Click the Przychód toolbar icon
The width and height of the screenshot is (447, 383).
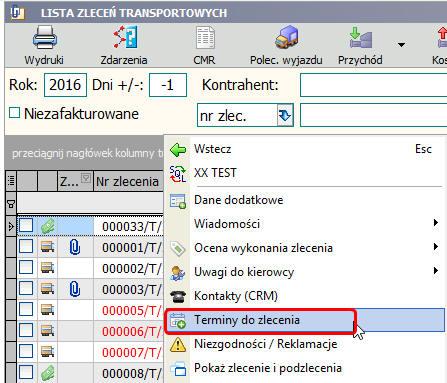(360, 37)
